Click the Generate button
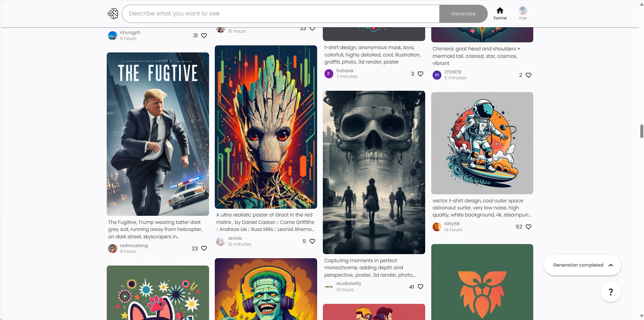Screen dimensions: 644x320 pyautogui.click(x=463, y=14)
